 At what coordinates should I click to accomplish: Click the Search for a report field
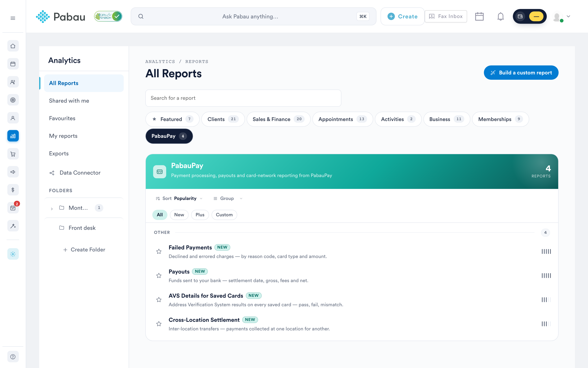pos(243,98)
